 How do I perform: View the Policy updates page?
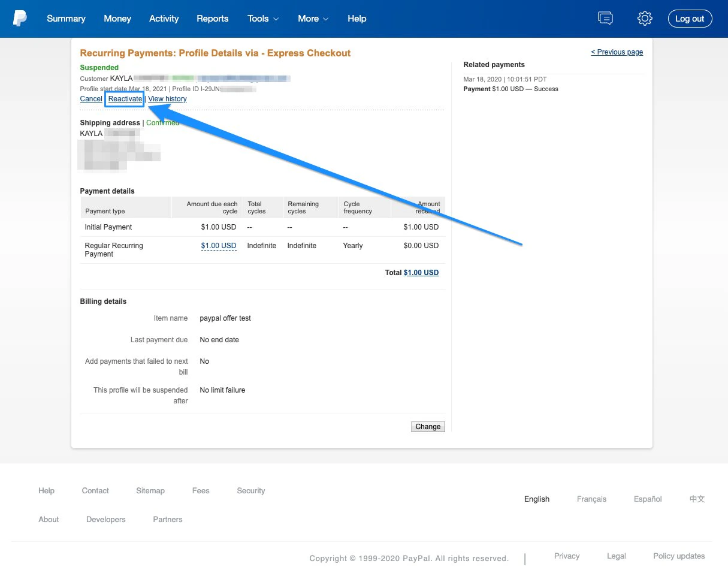point(678,556)
